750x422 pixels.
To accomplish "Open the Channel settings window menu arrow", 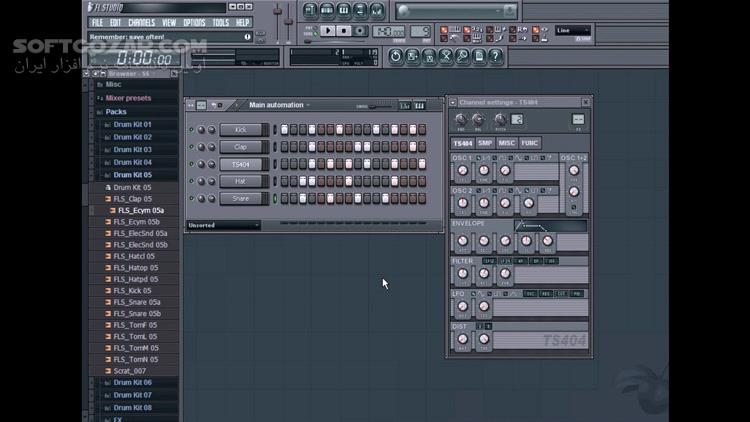I will pos(452,102).
